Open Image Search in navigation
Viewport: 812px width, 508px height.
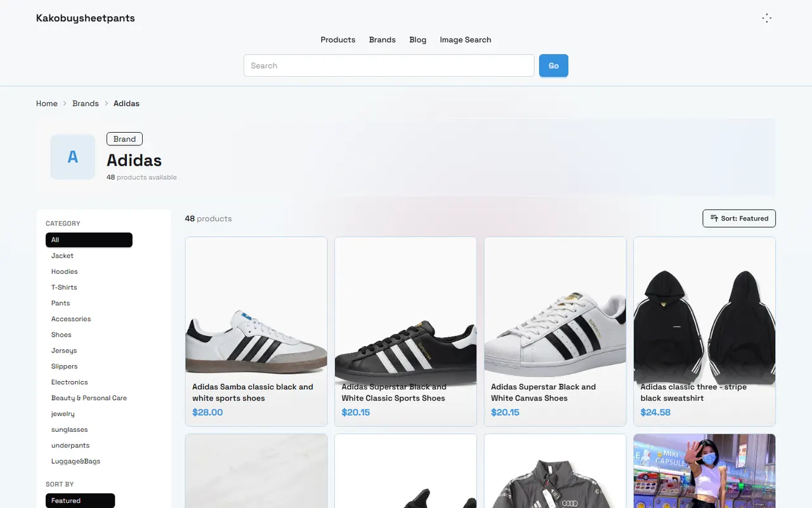[466, 39]
